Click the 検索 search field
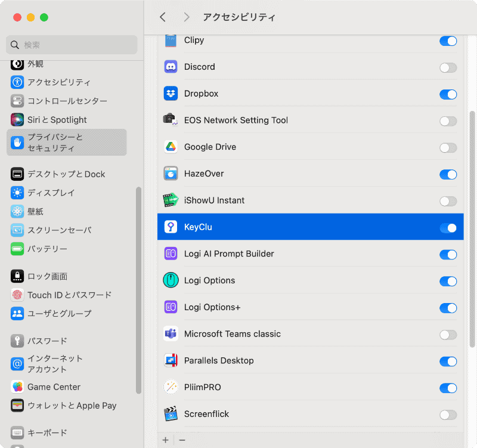 tap(72, 45)
